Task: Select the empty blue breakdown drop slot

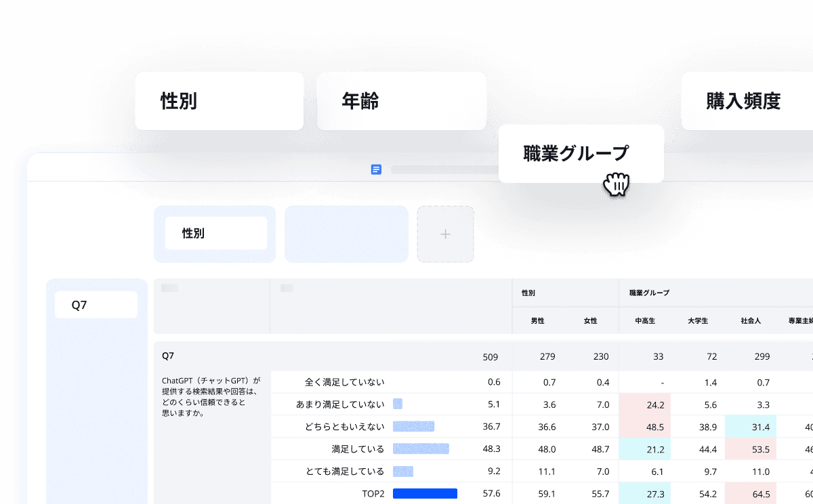Action: click(346, 234)
